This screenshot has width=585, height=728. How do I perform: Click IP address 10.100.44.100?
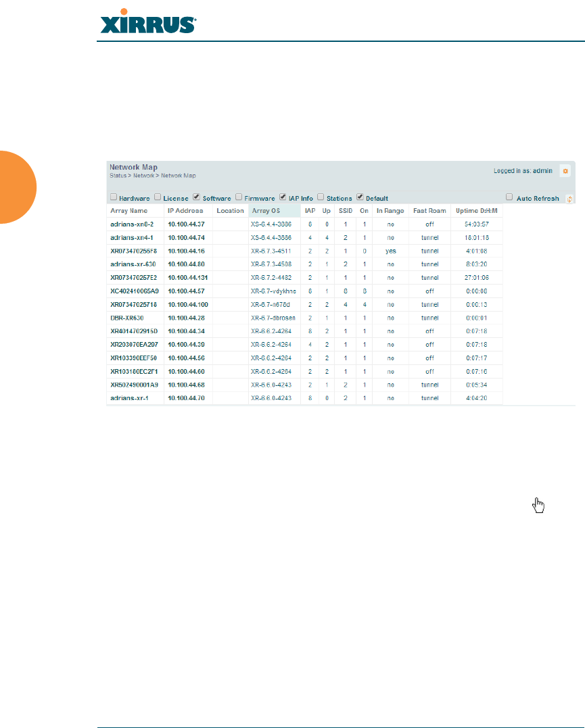pos(188,305)
